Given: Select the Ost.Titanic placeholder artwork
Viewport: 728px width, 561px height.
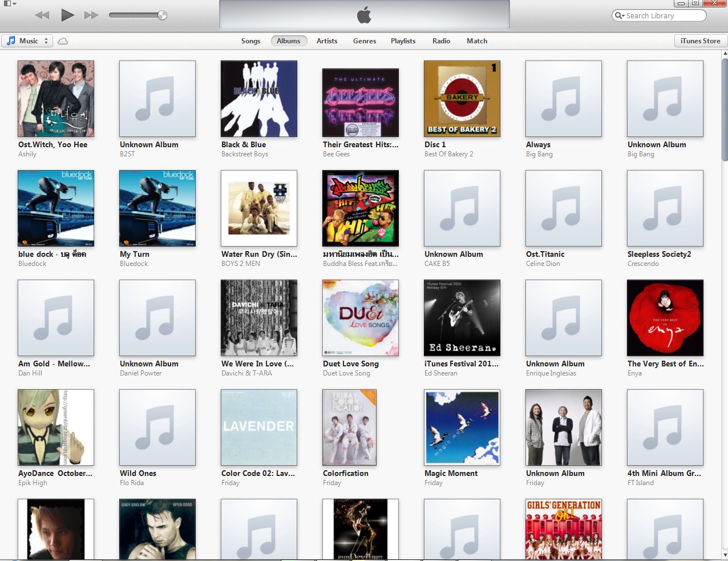Looking at the screenshot, I should tap(564, 208).
